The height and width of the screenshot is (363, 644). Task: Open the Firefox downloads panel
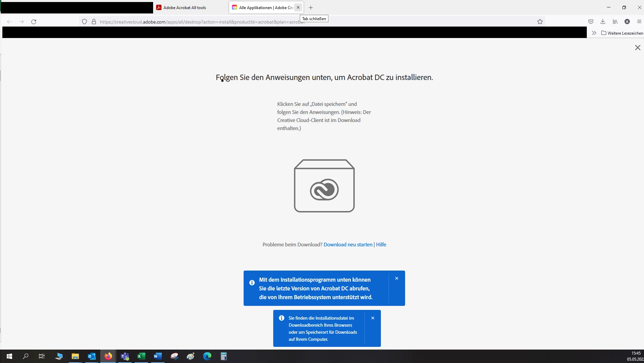click(603, 22)
